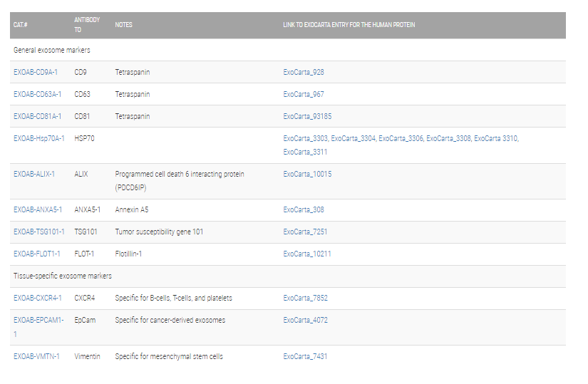The height and width of the screenshot is (384, 588).
Task: Open the ExoCarta_928 entry for CD9
Action: click(x=304, y=72)
